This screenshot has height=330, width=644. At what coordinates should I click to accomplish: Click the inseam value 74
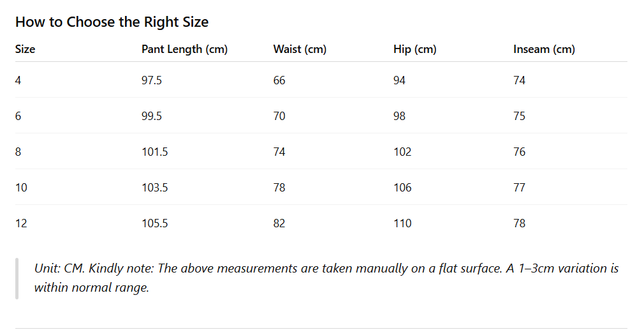[x=520, y=80]
